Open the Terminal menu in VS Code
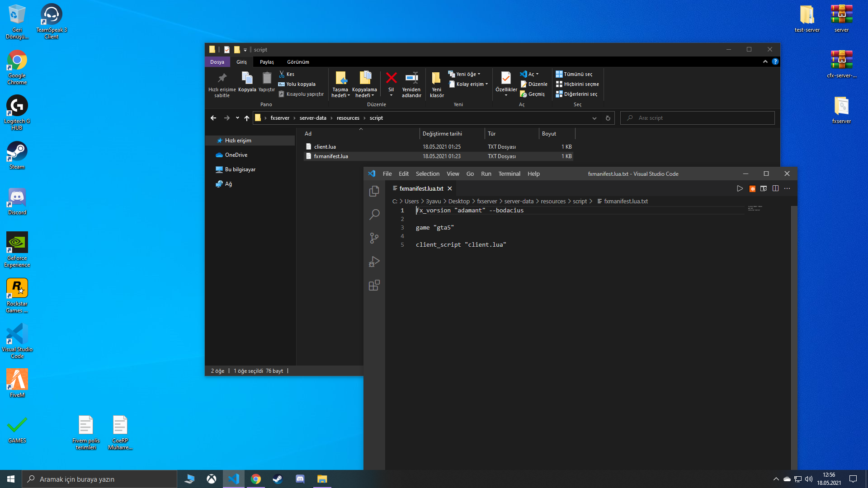868x488 pixels. pyautogui.click(x=509, y=174)
